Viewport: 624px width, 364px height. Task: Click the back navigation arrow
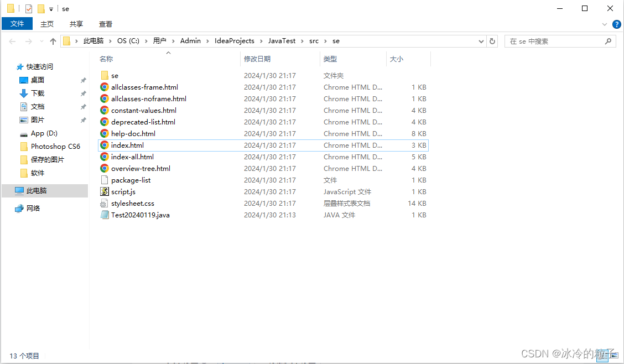(x=12, y=41)
